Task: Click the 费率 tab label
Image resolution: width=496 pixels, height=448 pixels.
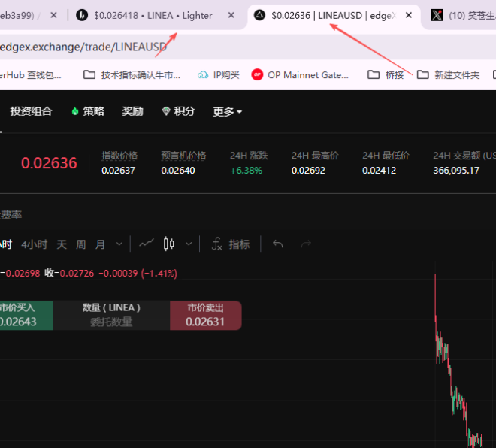Action: point(11,215)
